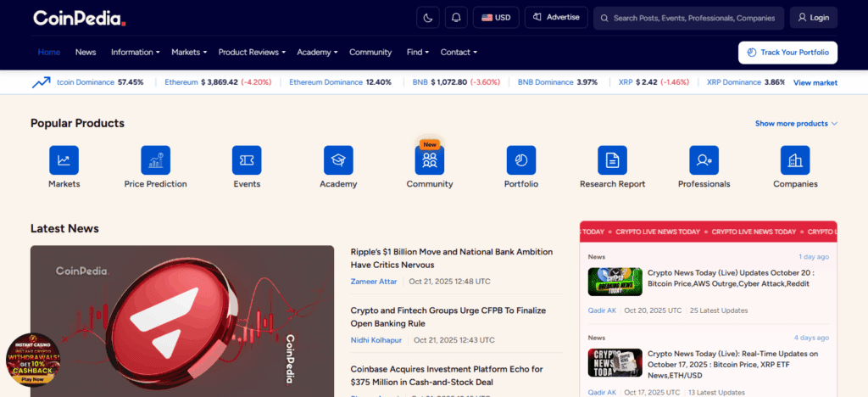Screen dimensions: 868x397
Task: Open the Academy graduation cap icon
Action: pos(338,160)
